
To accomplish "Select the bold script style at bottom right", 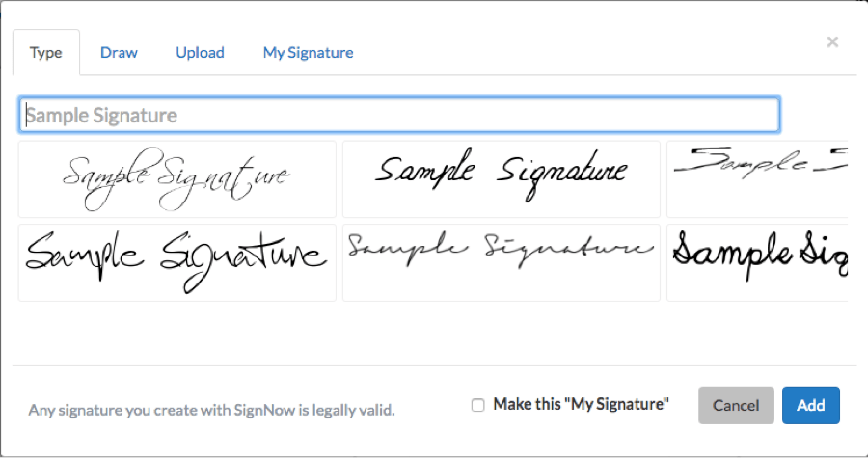I will click(757, 262).
